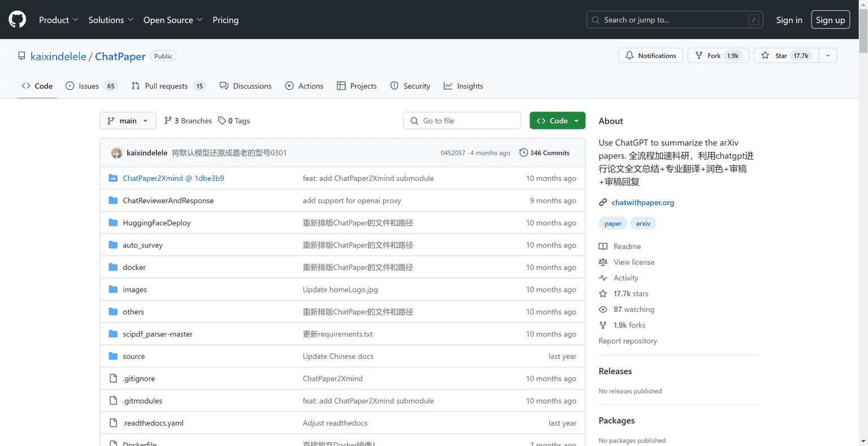Click the .gitmodules file icon

(113, 401)
